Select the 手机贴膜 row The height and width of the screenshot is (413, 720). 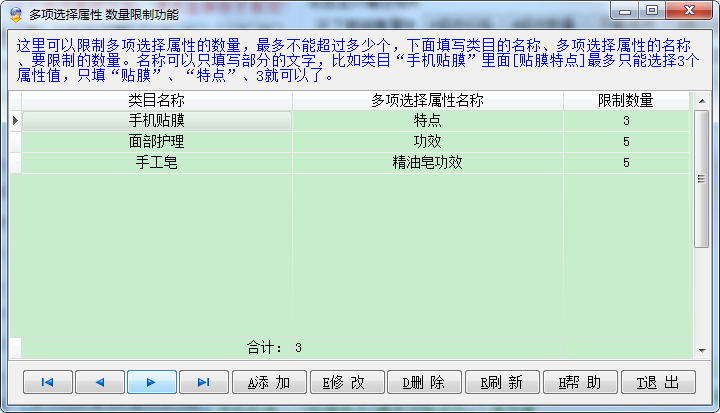click(157, 121)
